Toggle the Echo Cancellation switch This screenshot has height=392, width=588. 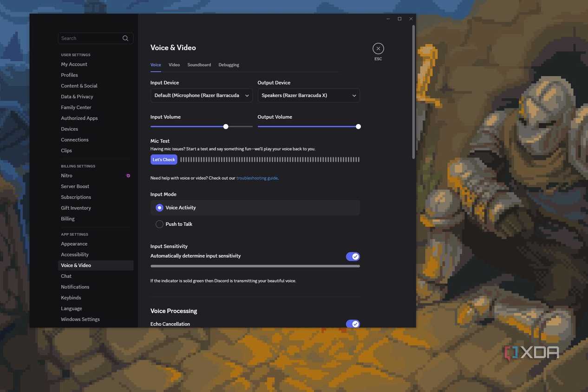pyautogui.click(x=353, y=324)
